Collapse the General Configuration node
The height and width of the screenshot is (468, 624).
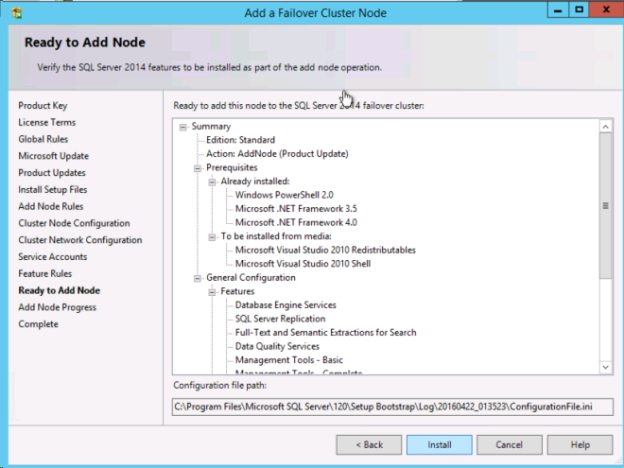[x=197, y=278]
